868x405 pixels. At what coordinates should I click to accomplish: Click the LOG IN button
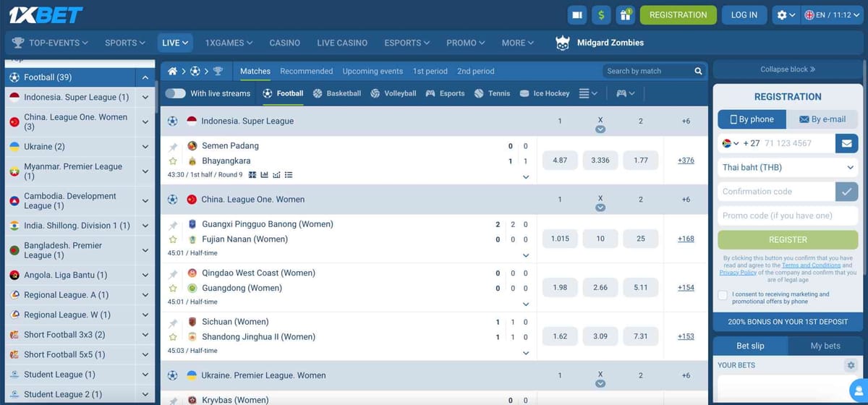tap(744, 14)
